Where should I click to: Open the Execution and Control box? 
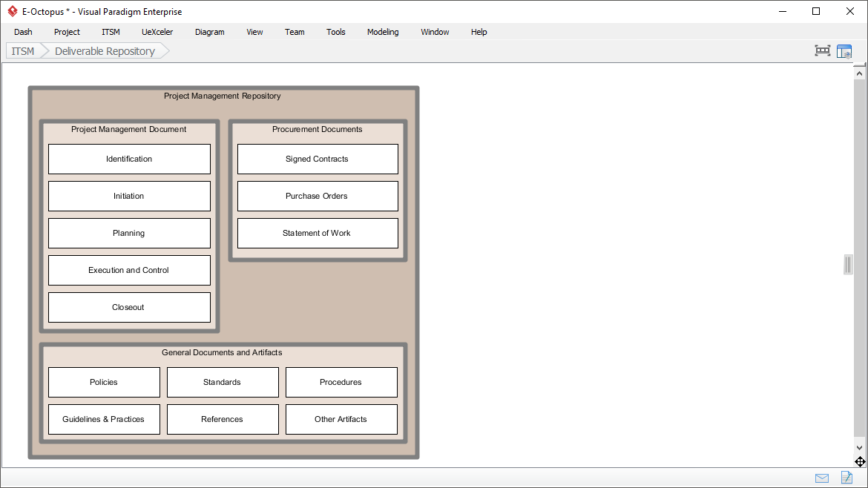tap(130, 270)
